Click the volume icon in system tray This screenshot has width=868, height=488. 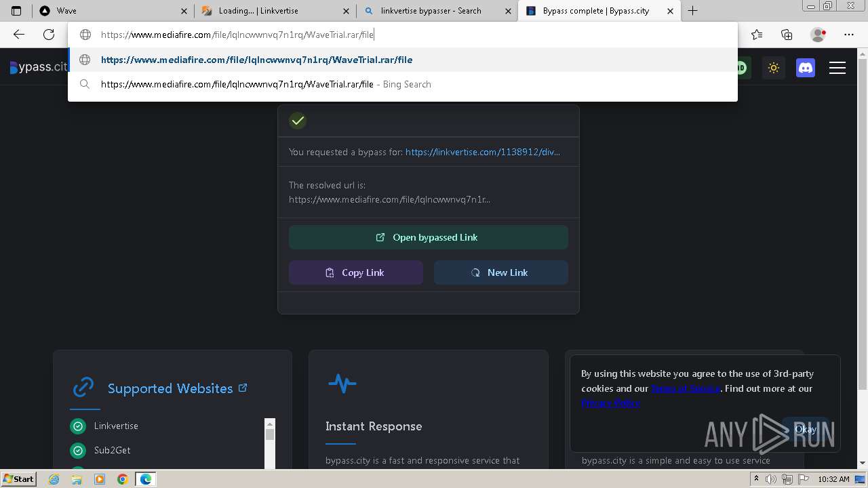pos(772,479)
